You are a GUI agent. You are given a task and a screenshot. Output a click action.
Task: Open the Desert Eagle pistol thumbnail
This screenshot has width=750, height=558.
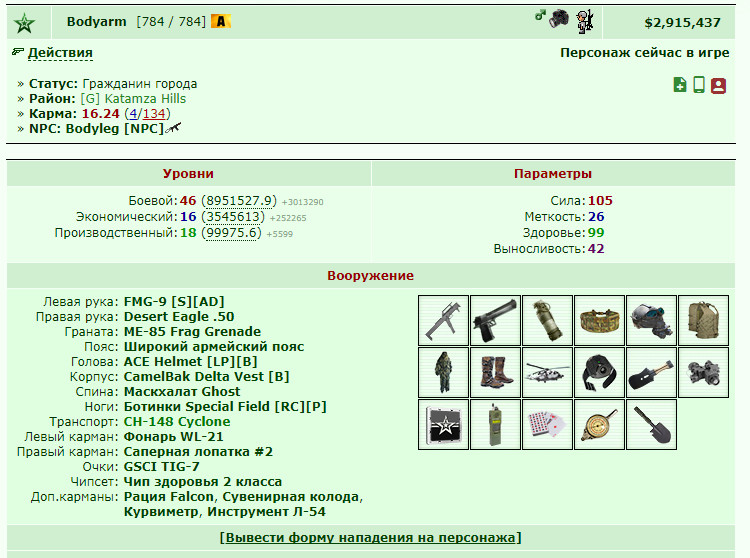[496, 320]
